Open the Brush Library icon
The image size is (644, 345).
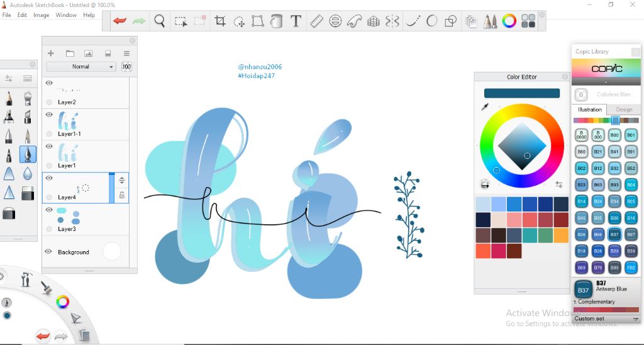28,79
